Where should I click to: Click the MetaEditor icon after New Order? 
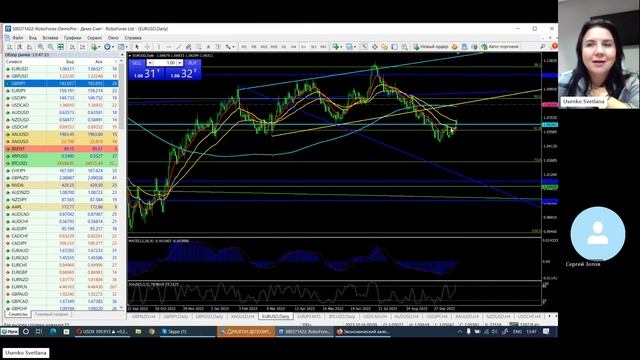[454, 47]
